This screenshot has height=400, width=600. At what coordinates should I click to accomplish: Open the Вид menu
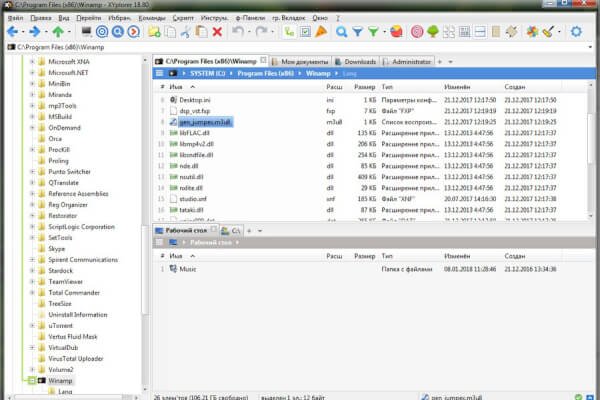click(x=64, y=18)
